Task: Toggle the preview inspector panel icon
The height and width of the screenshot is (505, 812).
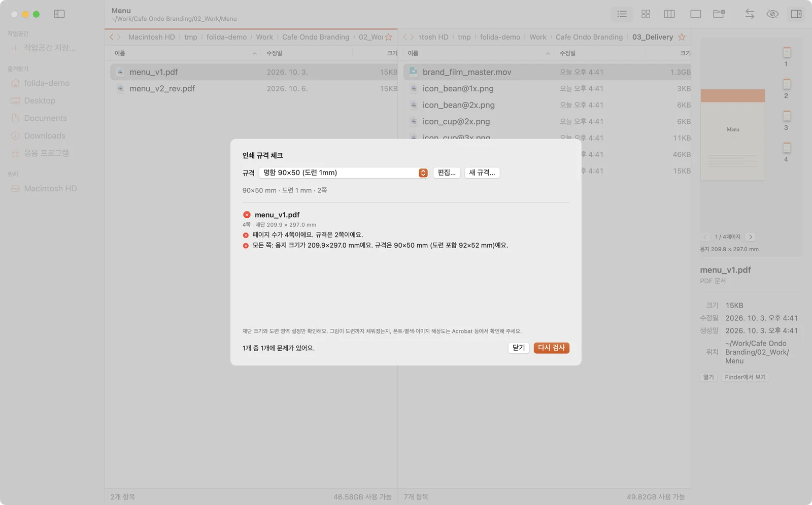Action: (796, 14)
